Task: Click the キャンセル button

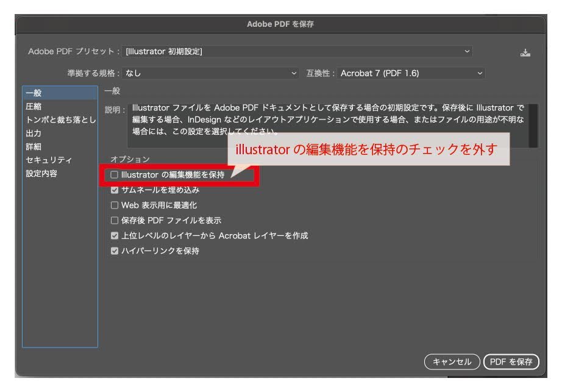Action: pyautogui.click(x=452, y=362)
